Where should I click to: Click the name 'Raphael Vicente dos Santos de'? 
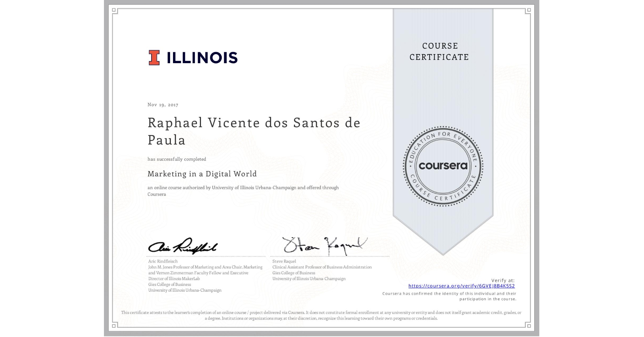[254, 123]
